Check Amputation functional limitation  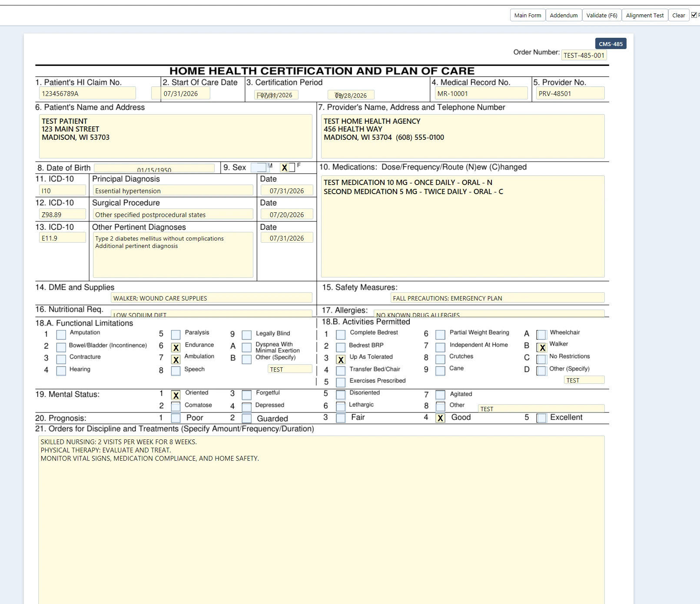(x=61, y=335)
